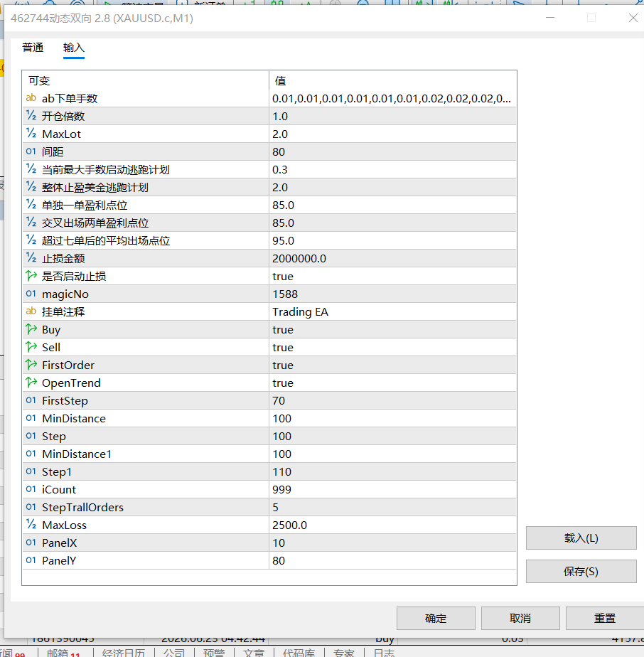Open the true value dropdown for 是否启动止损

[392, 276]
